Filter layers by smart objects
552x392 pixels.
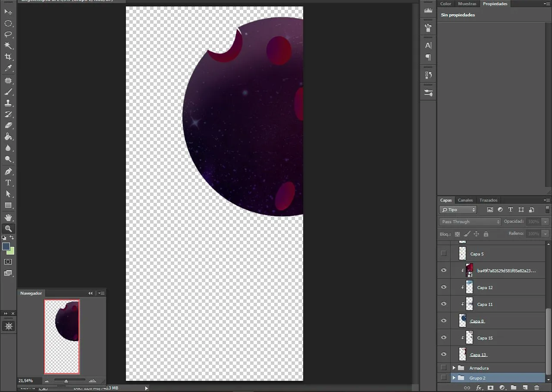tap(531, 210)
